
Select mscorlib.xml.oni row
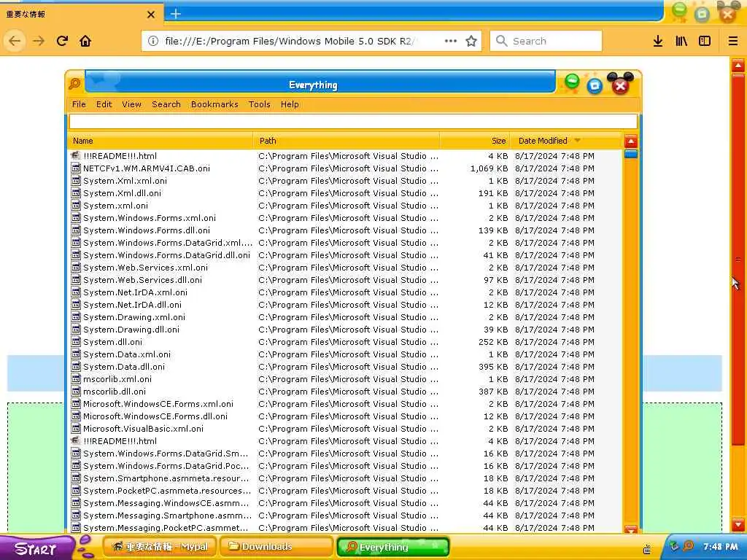(345, 379)
